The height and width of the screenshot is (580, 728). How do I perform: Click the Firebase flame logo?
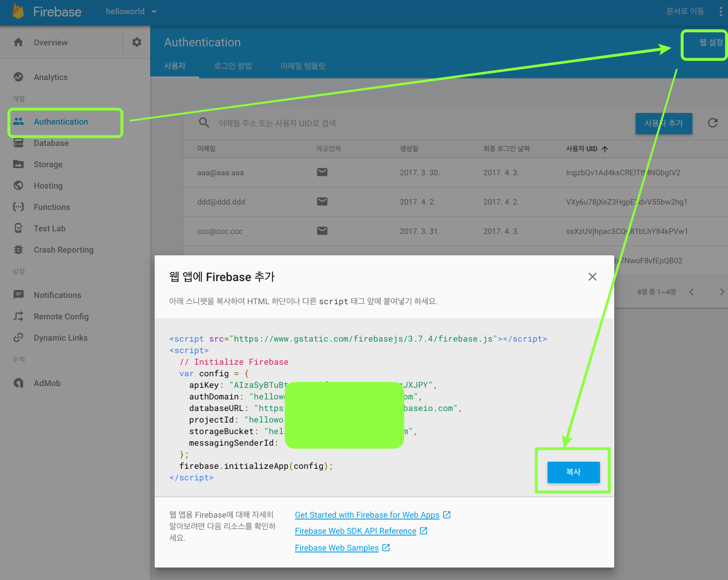coord(18,11)
